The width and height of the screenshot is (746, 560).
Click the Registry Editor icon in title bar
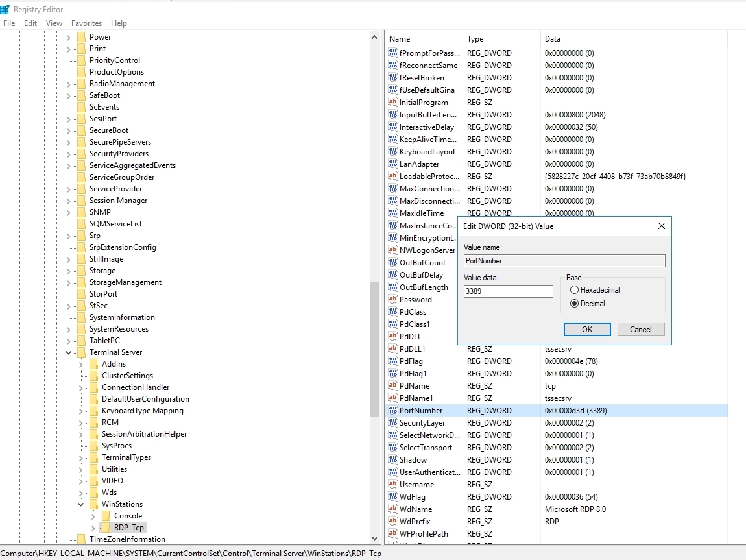pyautogui.click(x=6, y=9)
